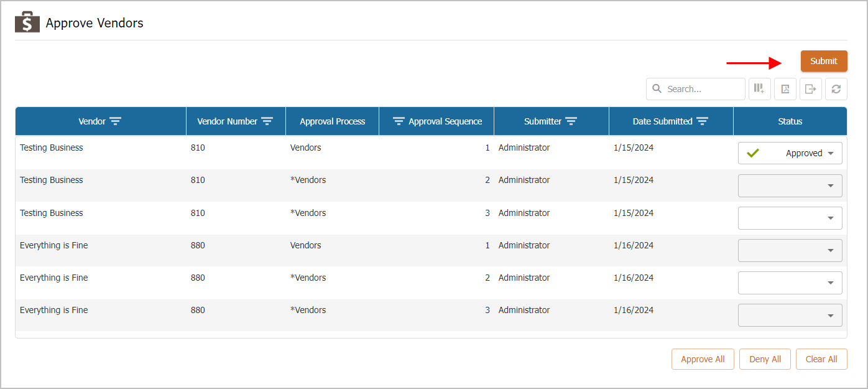Open the Approved status dropdown in first row

click(831, 154)
